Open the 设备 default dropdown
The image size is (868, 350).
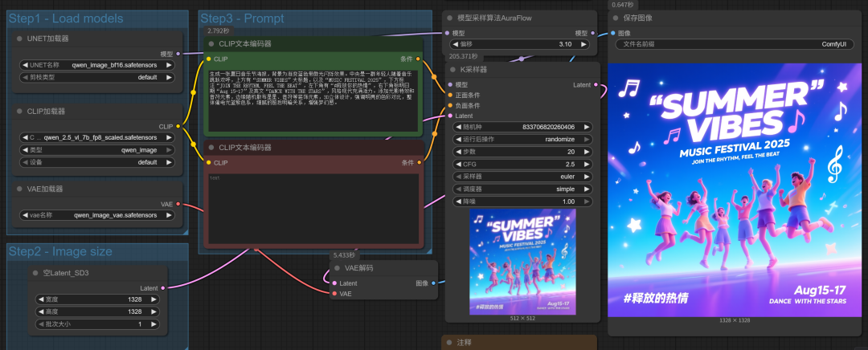[x=97, y=163]
